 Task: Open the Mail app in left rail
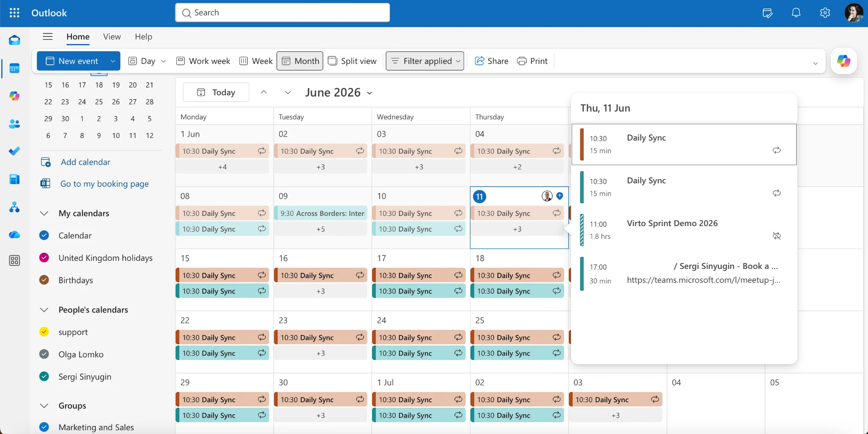[x=14, y=40]
